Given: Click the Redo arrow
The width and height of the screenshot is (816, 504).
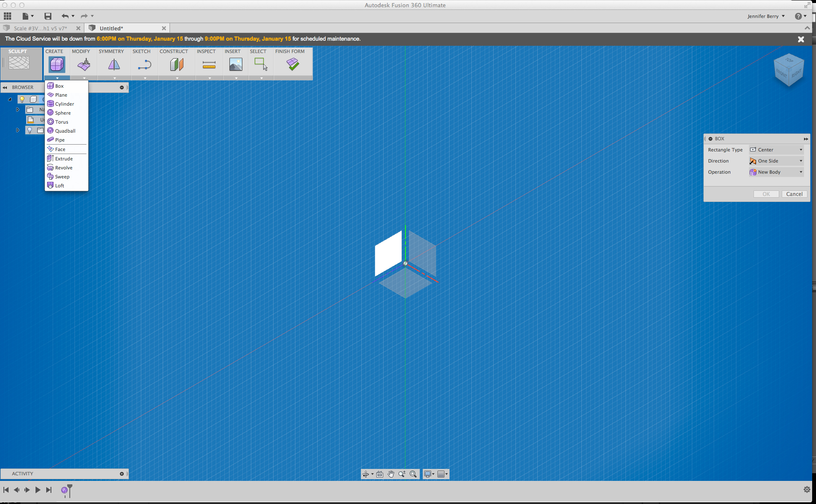Looking at the screenshot, I should point(84,16).
